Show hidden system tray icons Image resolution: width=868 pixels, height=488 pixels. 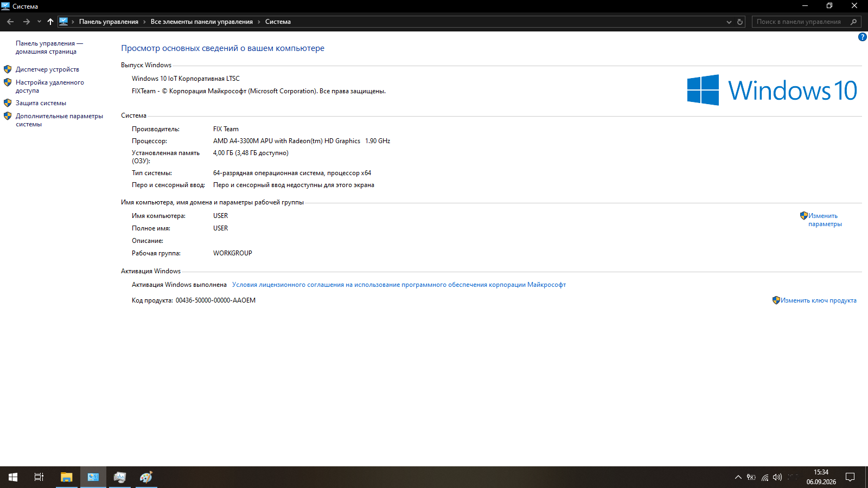click(738, 477)
